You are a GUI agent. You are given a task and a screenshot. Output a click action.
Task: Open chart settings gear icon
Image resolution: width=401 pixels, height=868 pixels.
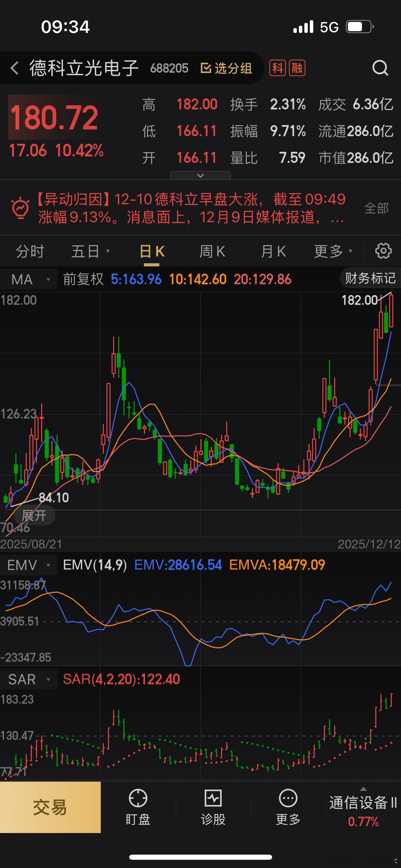coord(383,251)
